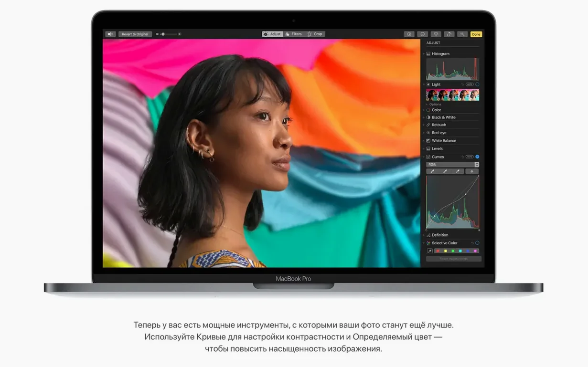
Task: Collapse the Light section triangle
Action: click(424, 84)
